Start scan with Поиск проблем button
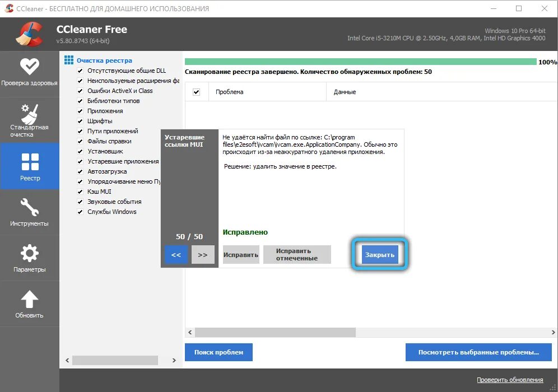This screenshot has width=558, height=392. pos(219,352)
